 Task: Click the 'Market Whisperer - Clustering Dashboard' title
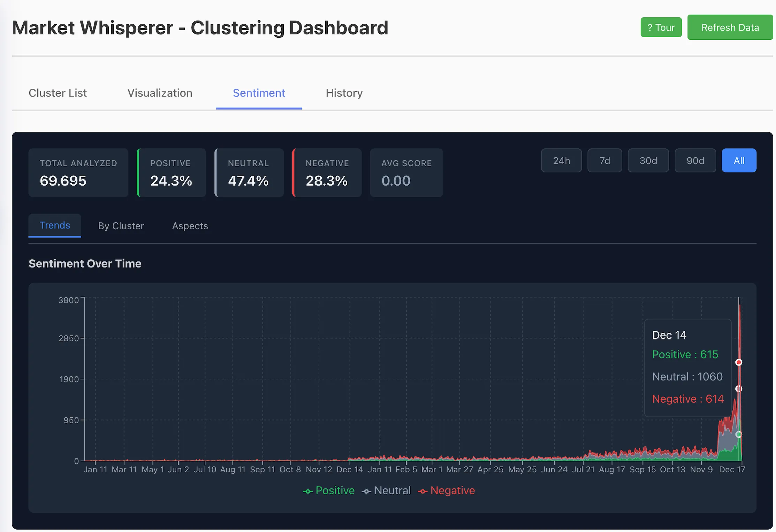(x=200, y=28)
